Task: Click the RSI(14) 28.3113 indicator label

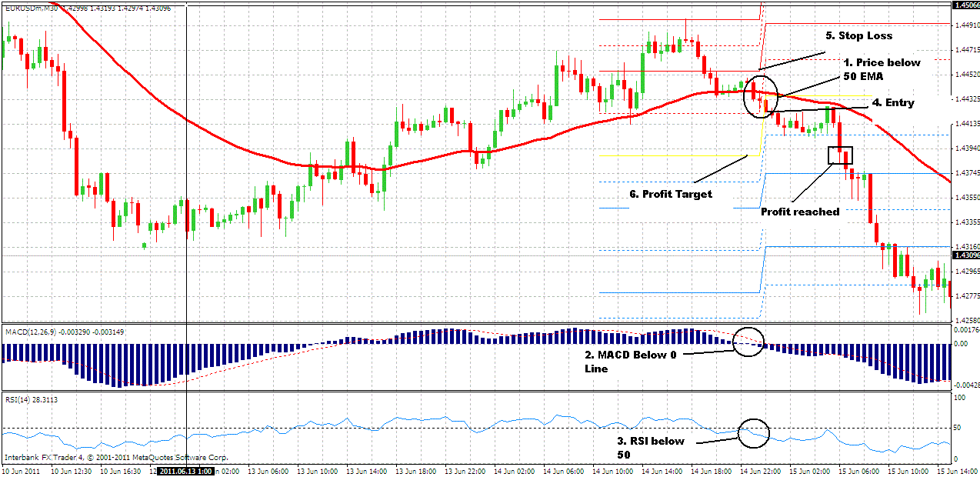Action: click(32, 399)
